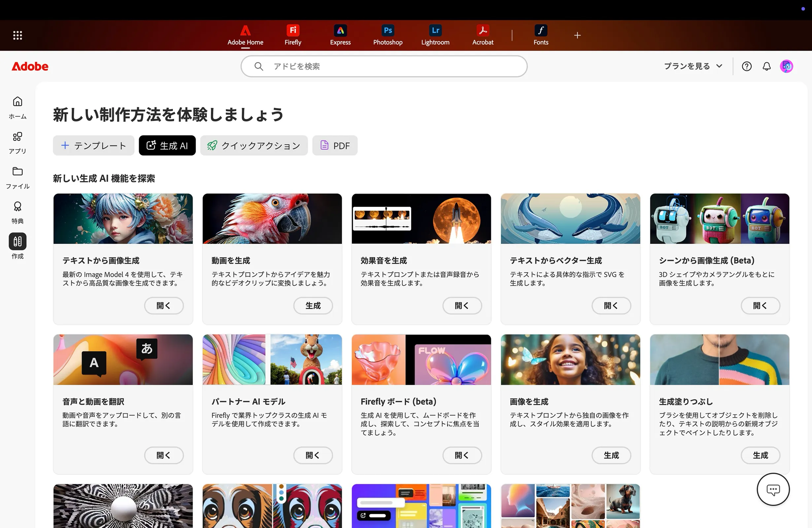Open Acrobat from the app bar
The width and height of the screenshot is (812, 528).
(483, 35)
